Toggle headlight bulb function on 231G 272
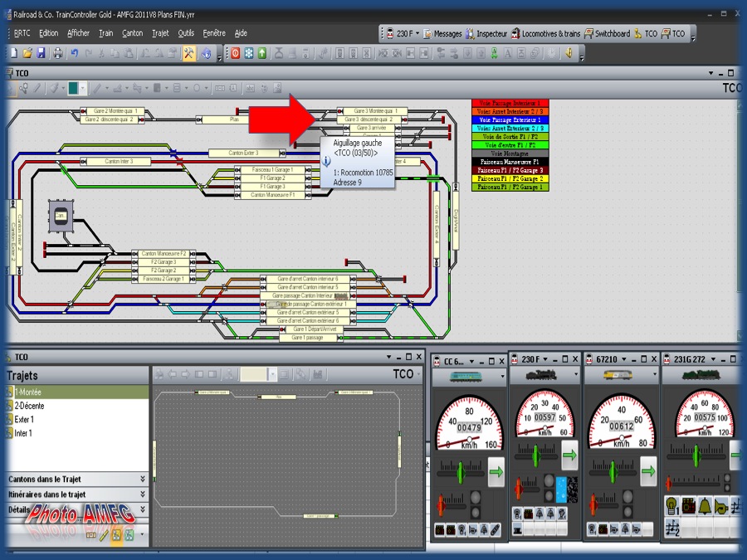 point(671,506)
